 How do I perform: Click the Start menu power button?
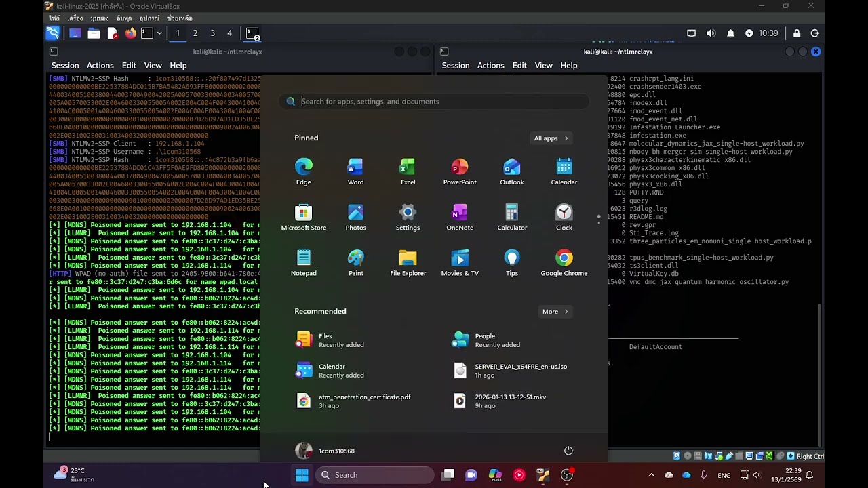[x=568, y=451]
